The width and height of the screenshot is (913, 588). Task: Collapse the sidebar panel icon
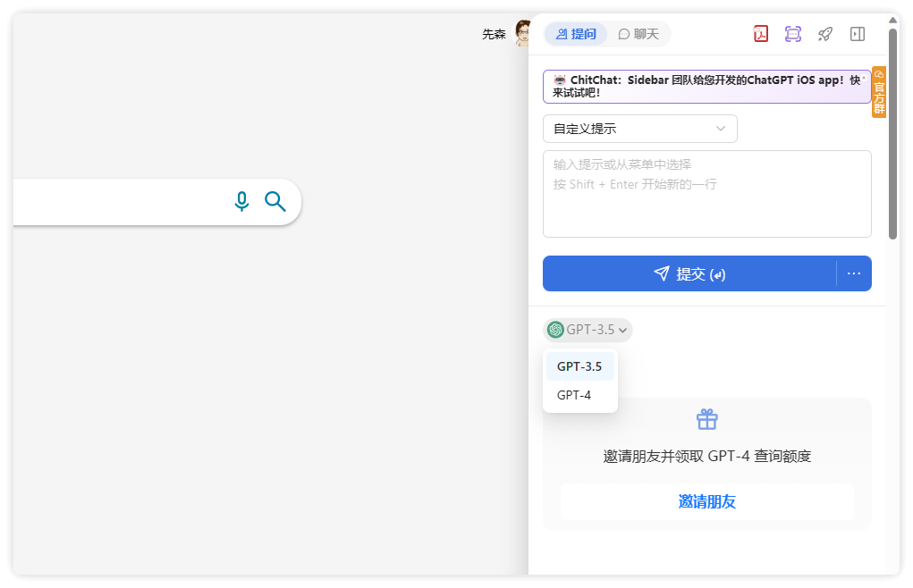tap(857, 34)
